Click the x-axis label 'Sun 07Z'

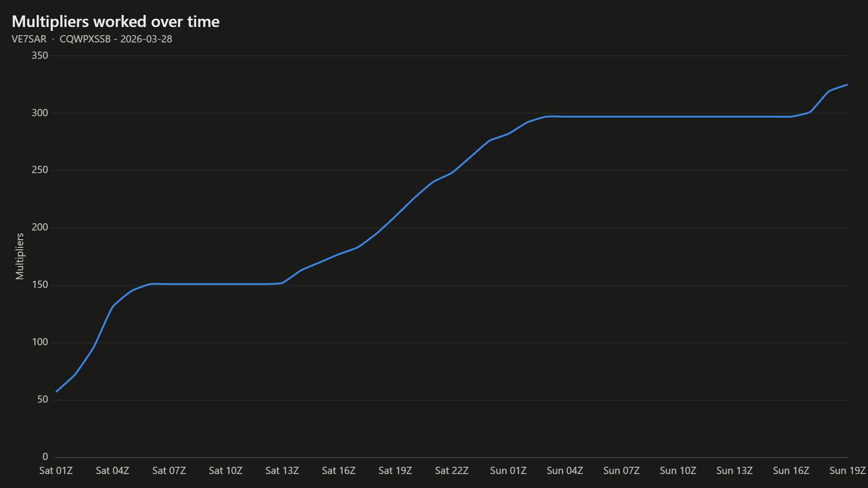pyautogui.click(x=622, y=471)
